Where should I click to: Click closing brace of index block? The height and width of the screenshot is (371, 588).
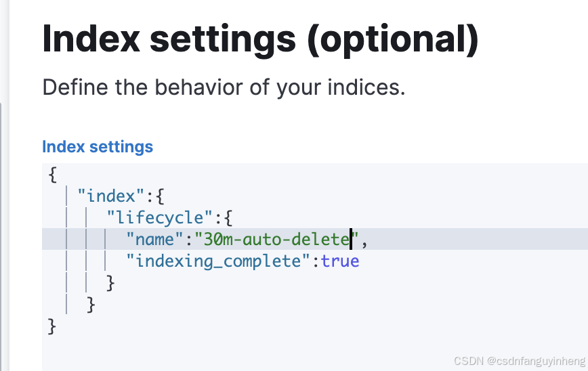tap(91, 305)
